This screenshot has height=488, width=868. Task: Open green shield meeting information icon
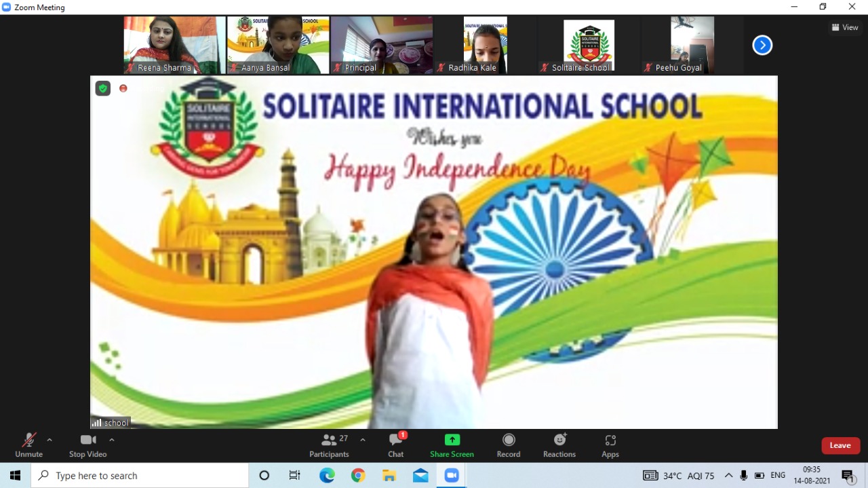(102, 88)
